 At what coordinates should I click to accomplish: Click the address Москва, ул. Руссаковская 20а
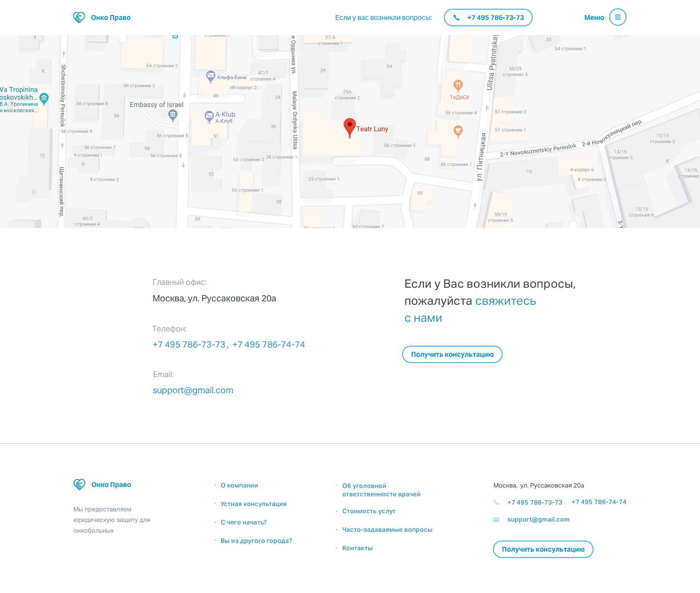214,298
